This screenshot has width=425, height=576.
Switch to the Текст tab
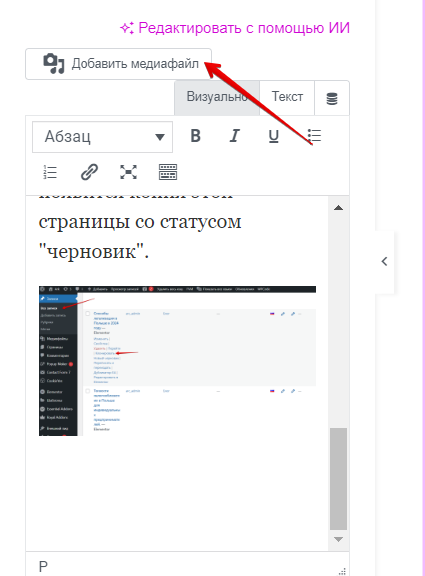pyautogui.click(x=287, y=97)
